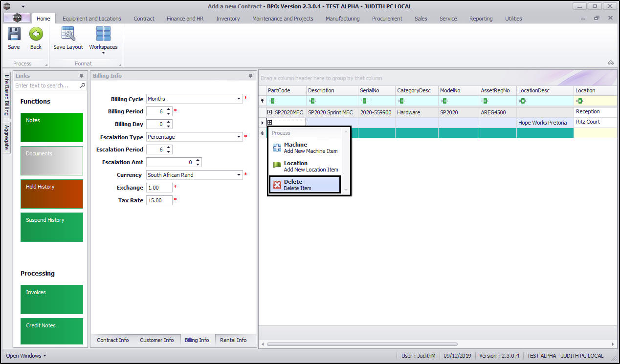Screen dimensions: 620x364
Task: Open the Utilities ribbon tab
Action: pyautogui.click(x=513, y=19)
